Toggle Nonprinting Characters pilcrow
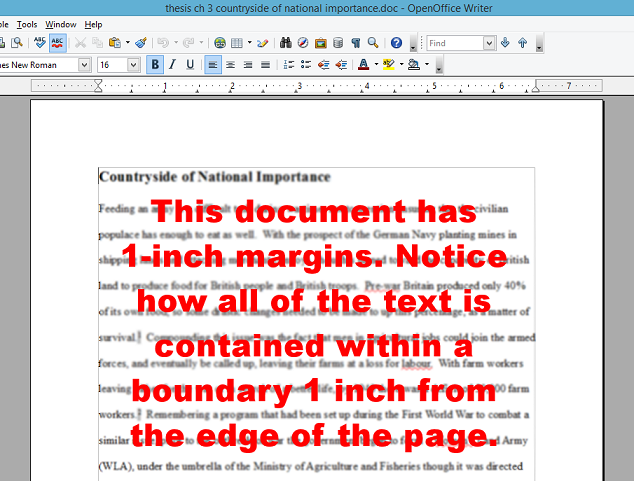The width and height of the screenshot is (634, 481). point(355,42)
